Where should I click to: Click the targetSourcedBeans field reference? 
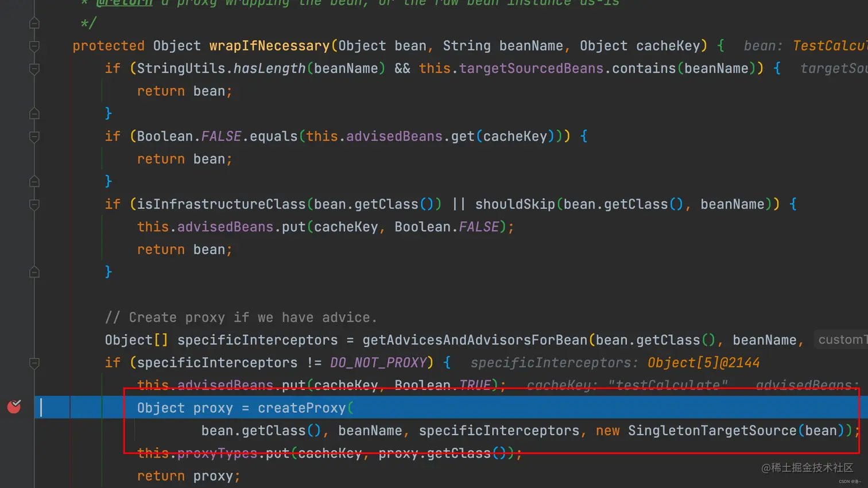[x=531, y=68]
